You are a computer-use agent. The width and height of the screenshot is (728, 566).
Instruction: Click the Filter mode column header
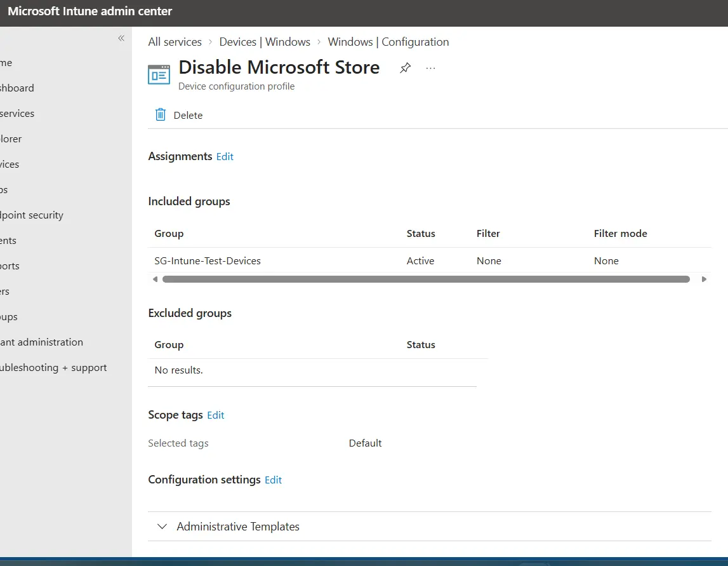click(x=620, y=233)
